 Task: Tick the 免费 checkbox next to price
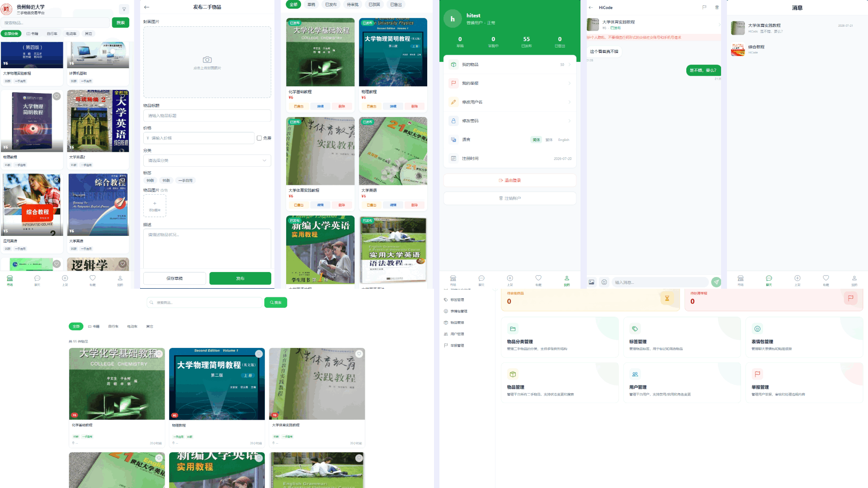(x=259, y=138)
